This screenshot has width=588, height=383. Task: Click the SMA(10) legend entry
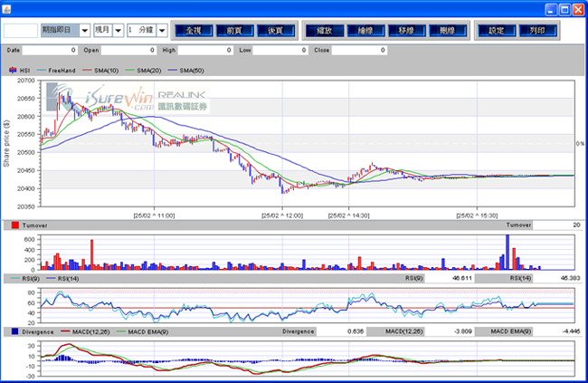coord(100,71)
